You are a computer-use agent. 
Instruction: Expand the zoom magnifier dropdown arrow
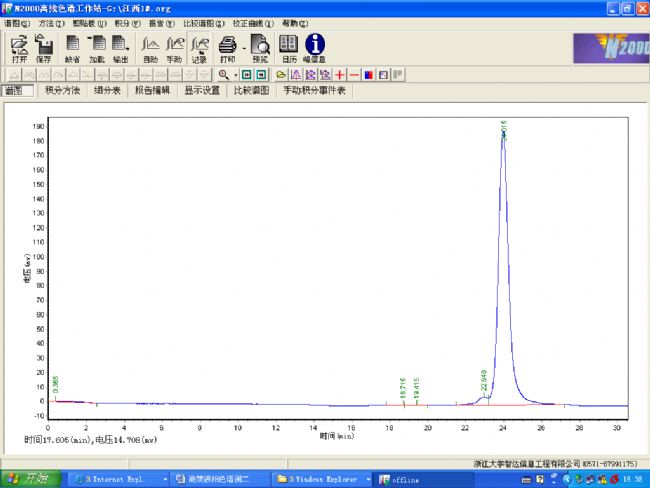point(234,75)
